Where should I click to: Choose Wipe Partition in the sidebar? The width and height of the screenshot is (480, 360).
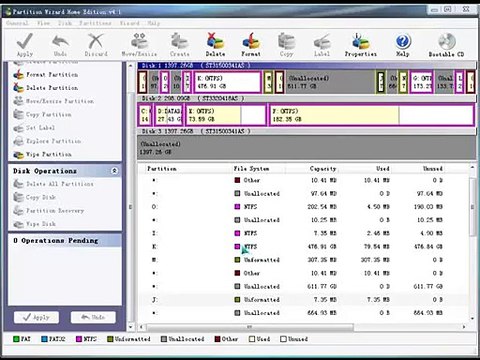point(42,155)
